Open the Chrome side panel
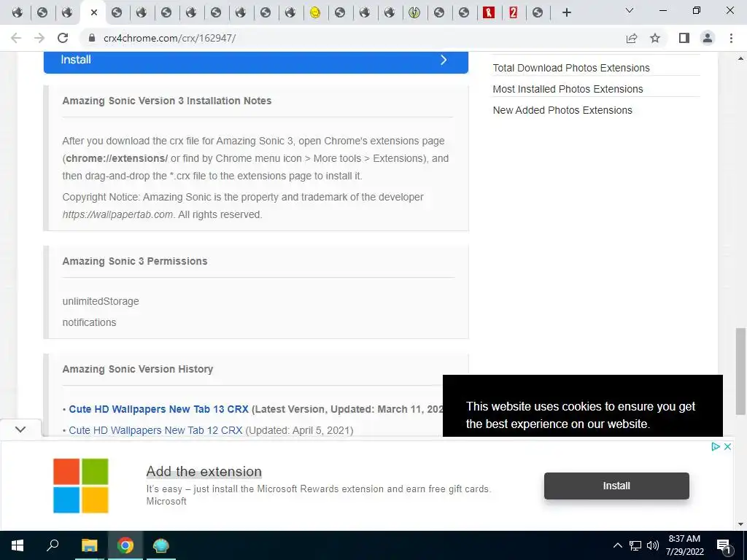The height and width of the screenshot is (560, 747). 684,38
